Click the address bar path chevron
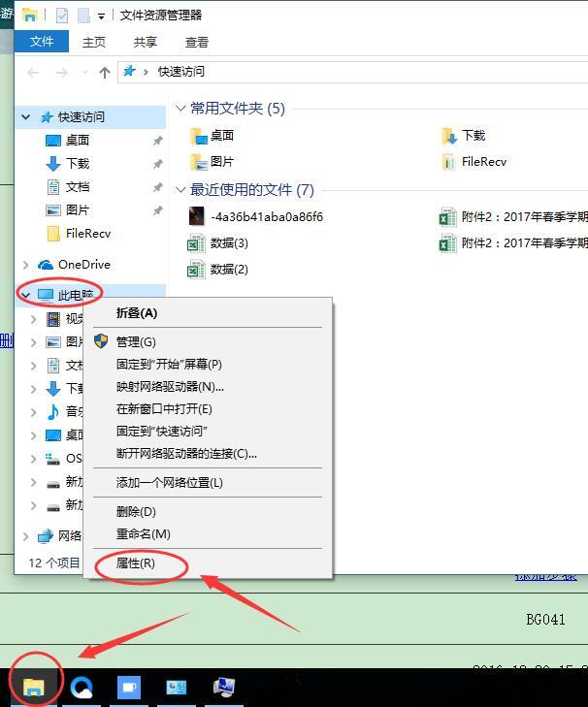The image size is (588, 707). 146,72
